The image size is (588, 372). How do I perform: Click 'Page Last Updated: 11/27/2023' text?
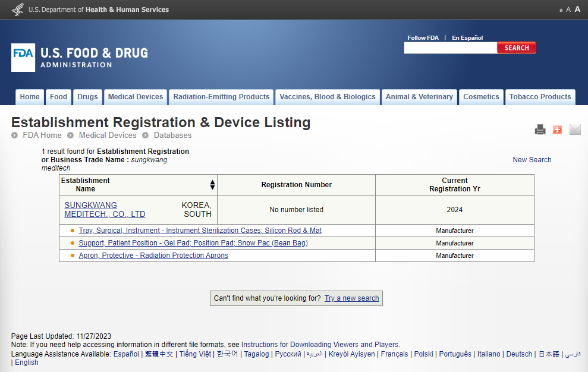(61, 336)
